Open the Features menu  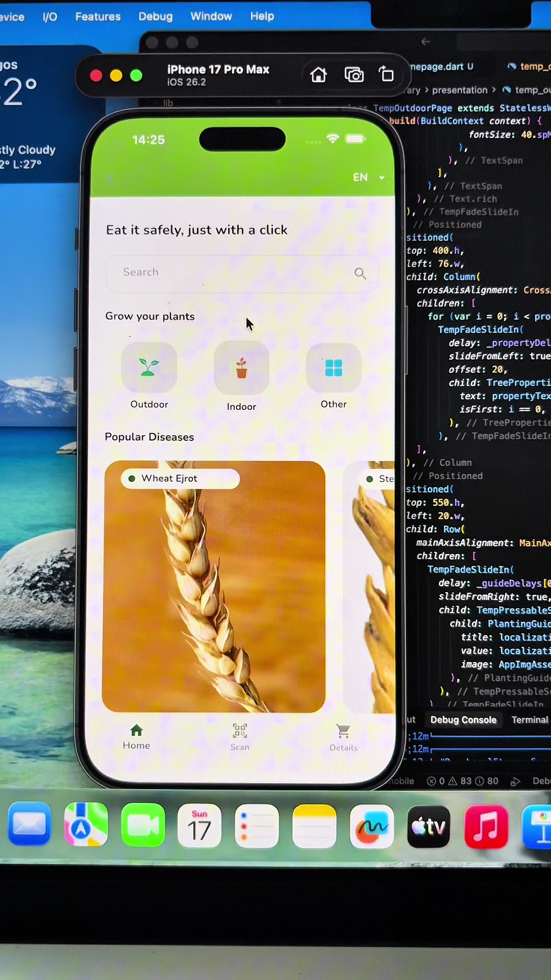[x=98, y=17]
